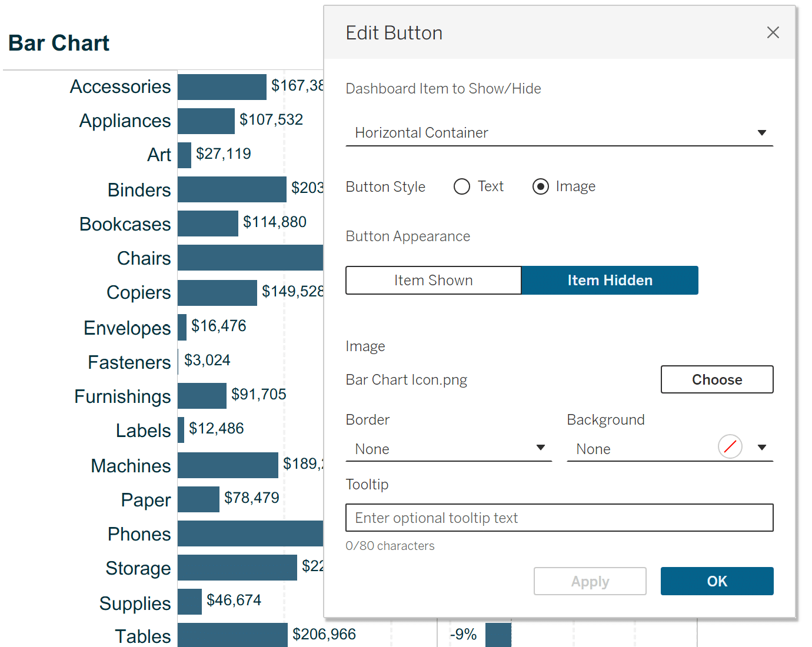This screenshot has height=647, width=812.
Task: Confirm with the OK button
Action: [x=717, y=581]
